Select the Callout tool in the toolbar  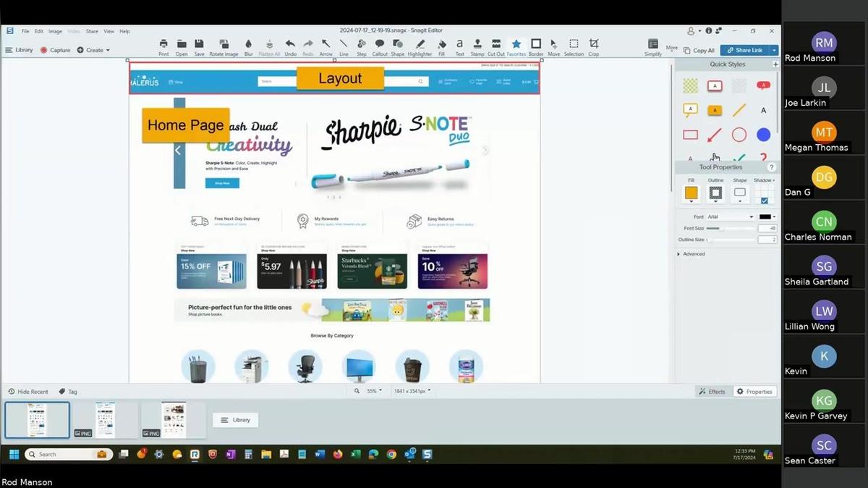(382, 45)
